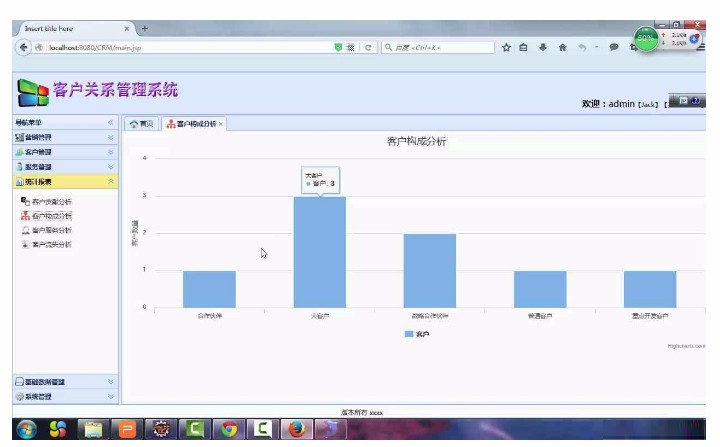This screenshot has width=720, height=447.
Task: Click the 营销管理 panel icon
Action: coord(19,137)
